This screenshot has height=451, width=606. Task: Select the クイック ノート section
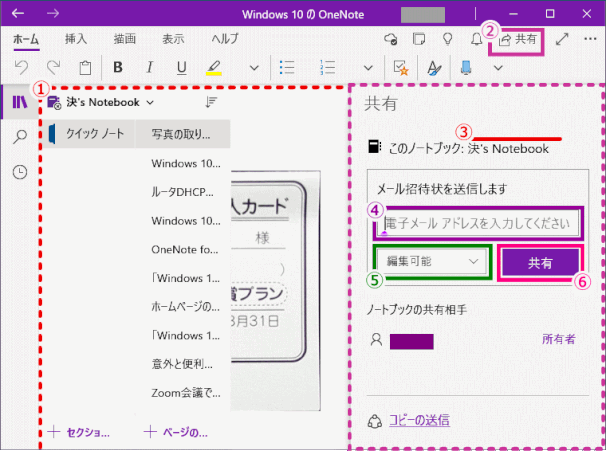click(89, 134)
